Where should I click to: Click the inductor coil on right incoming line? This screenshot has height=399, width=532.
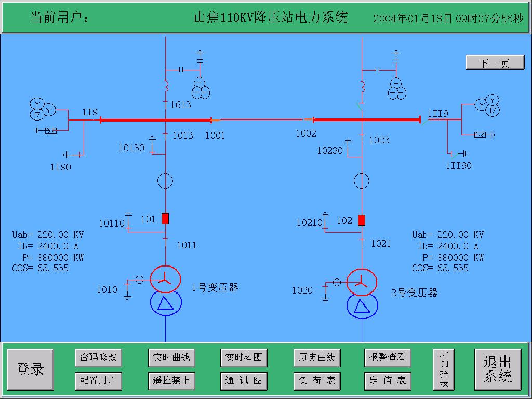tap(362, 87)
